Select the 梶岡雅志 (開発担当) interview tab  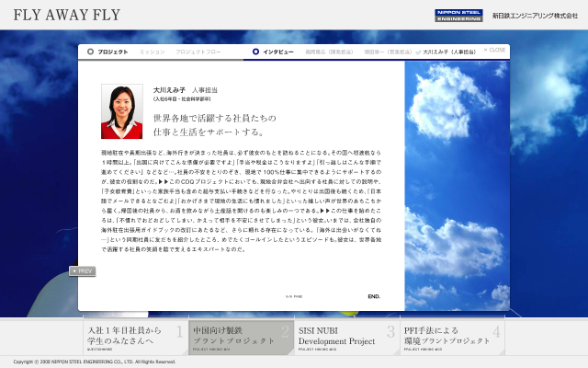(x=326, y=52)
